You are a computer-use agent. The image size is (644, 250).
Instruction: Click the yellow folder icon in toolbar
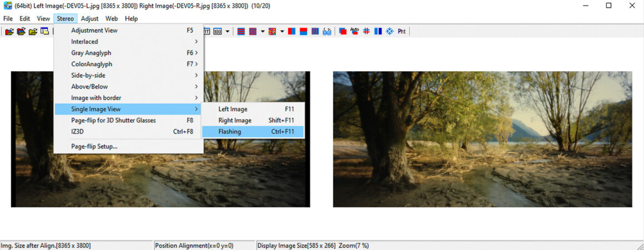pos(33,32)
